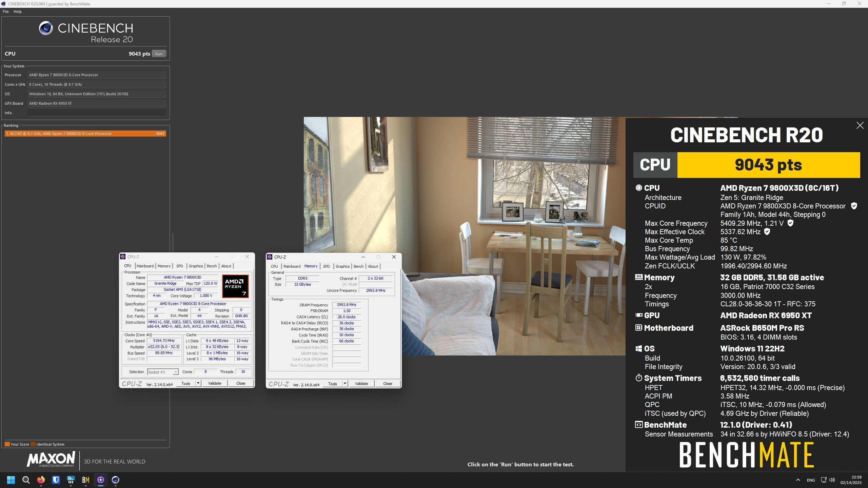Screen dimensions: 868x488
Task: Switch to CPU tab in right CPU-Z window
Action: (275, 266)
